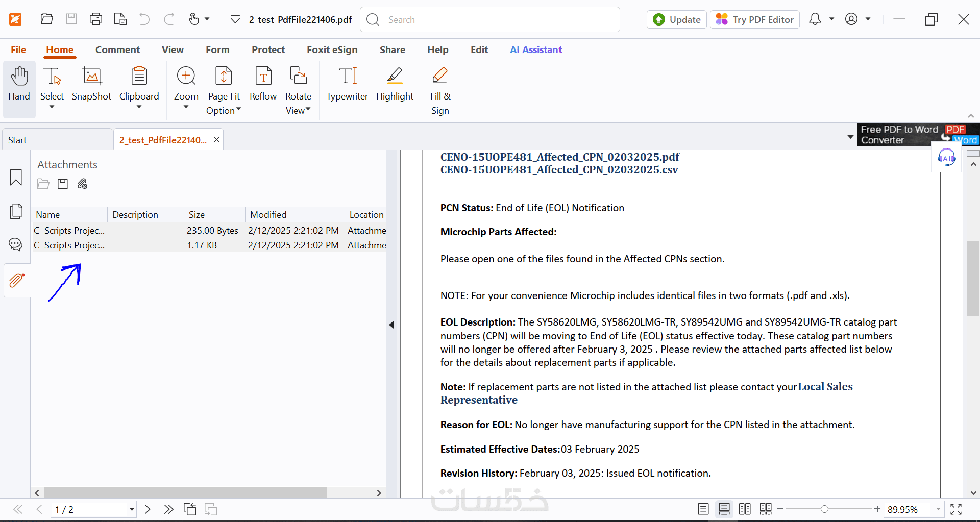Click the user account icon
This screenshot has width=980, height=522.
tap(851, 19)
